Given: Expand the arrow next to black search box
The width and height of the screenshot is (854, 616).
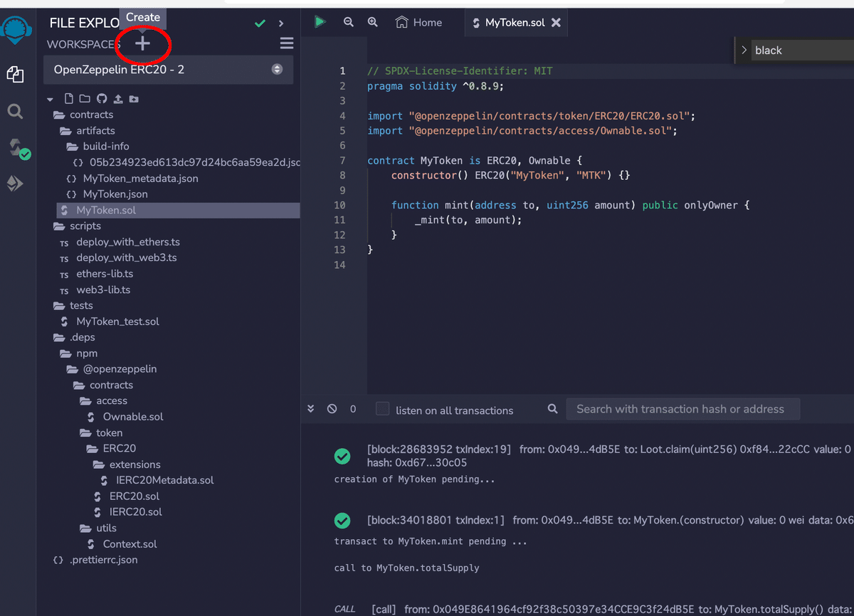Looking at the screenshot, I should click(x=744, y=50).
